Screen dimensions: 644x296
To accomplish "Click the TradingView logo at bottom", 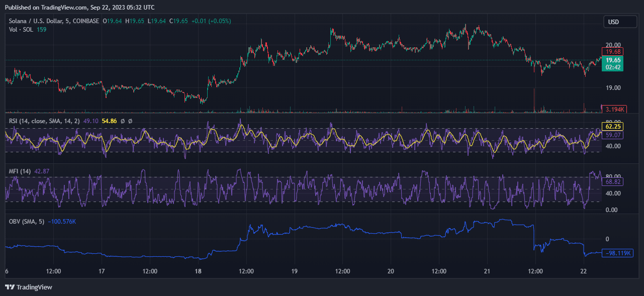I will [29, 287].
